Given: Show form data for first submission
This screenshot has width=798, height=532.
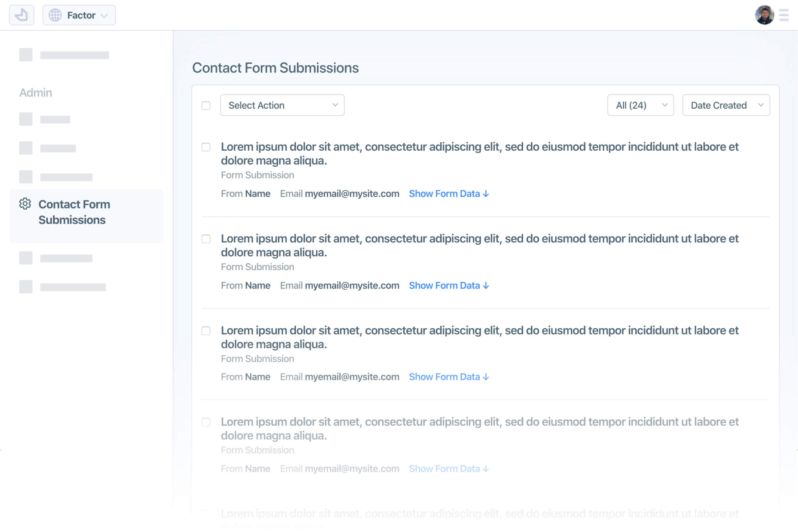Looking at the screenshot, I should [449, 194].
